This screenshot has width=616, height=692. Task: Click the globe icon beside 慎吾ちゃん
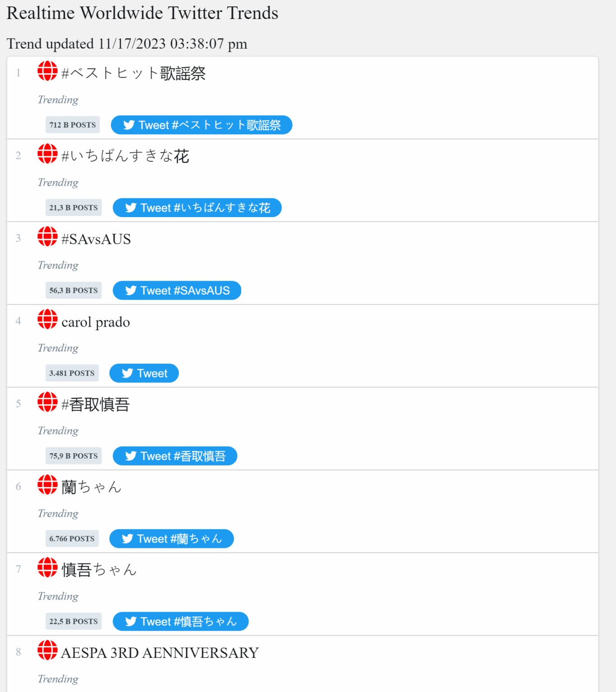47,567
